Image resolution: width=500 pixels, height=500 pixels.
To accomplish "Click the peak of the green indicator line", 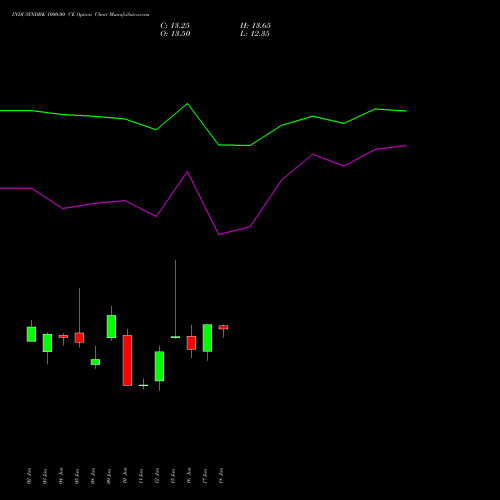I will [187, 104].
